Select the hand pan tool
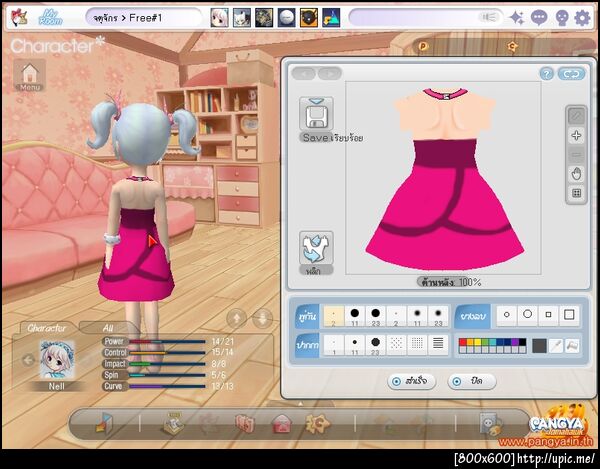The width and height of the screenshot is (600, 469). click(576, 174)
